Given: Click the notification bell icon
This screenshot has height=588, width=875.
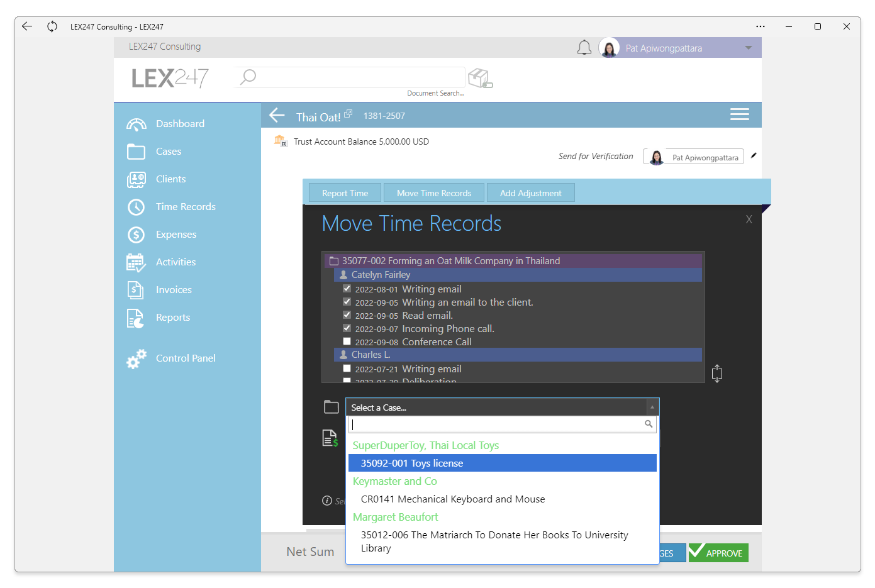Looking at the screenshot, I should pyautogui.click(x=584, y=48).
